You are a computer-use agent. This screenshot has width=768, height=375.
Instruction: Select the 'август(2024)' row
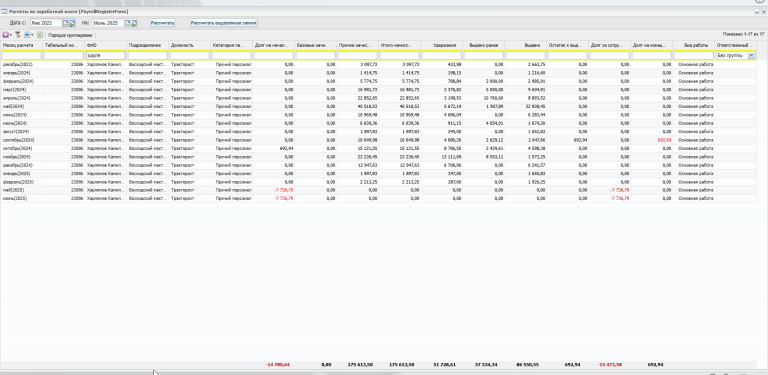(x=378, y=131)
